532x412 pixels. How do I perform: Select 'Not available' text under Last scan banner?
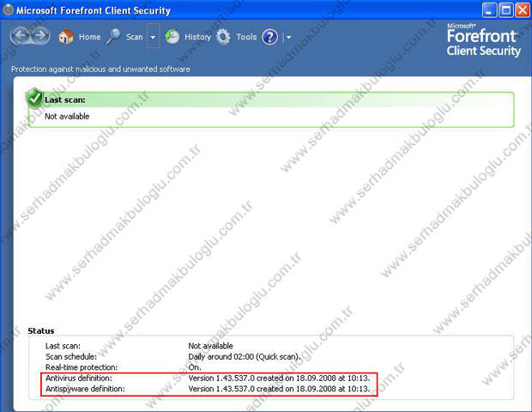coord(67,116)
